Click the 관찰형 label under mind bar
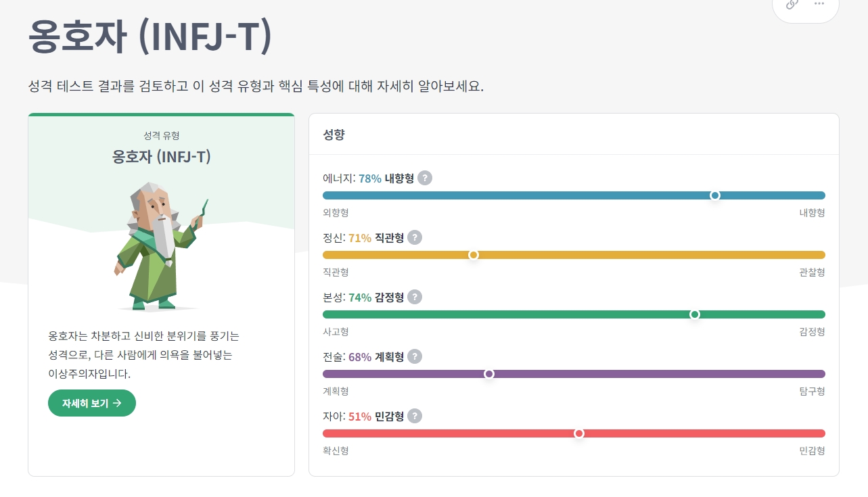 pyautogui.click(x=812, y=272)
